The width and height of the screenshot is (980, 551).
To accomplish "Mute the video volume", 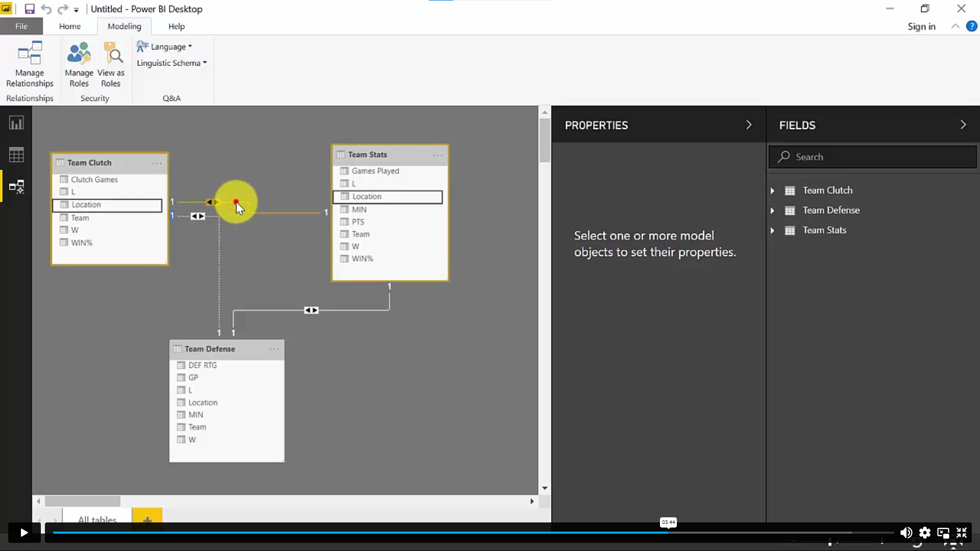I will click(x=906, y=533).
